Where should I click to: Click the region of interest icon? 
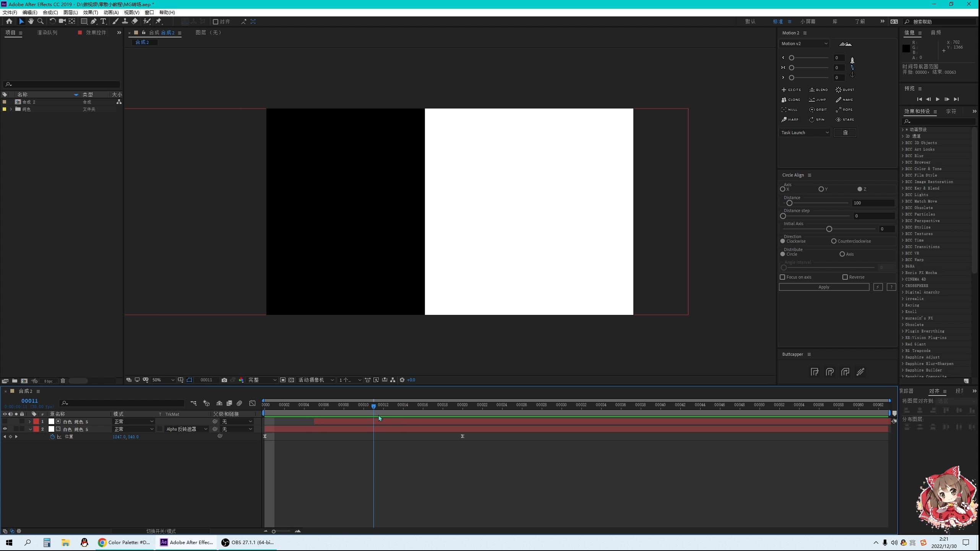coord(283,380)
